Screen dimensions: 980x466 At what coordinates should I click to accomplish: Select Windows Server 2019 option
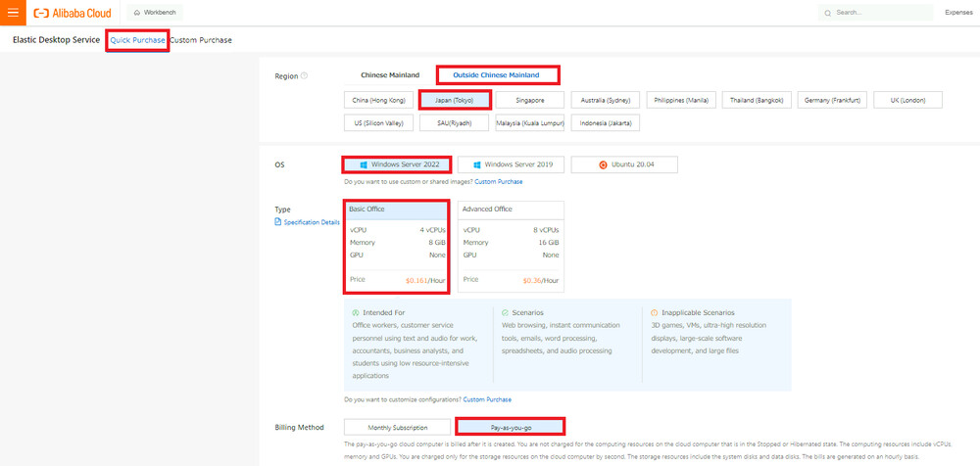(512, 164)
